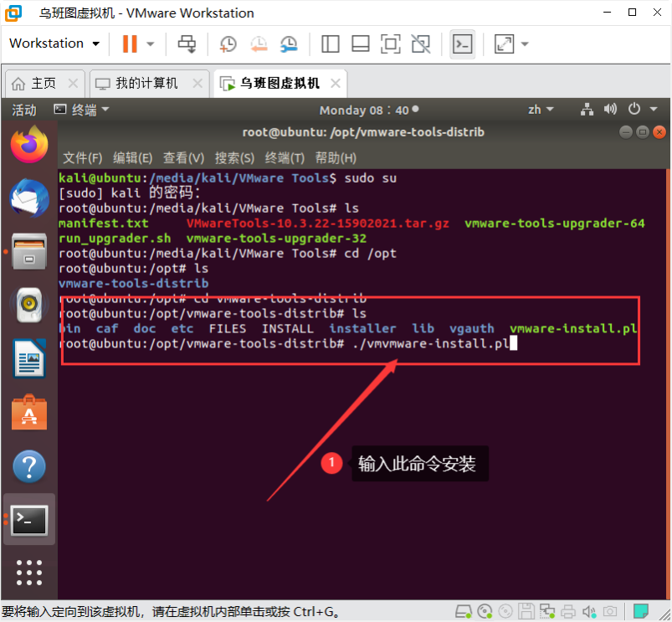Click the terminal command line cursor
Screen dimensions: 672x622
click(x=514, y=343)
